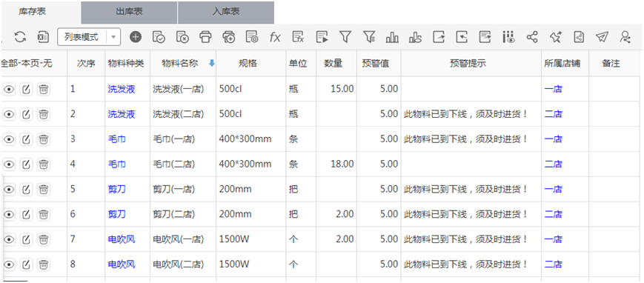Screen dimensions: 644x283
Task: Switch to the 出库表 tab
Action: [130, 13]
